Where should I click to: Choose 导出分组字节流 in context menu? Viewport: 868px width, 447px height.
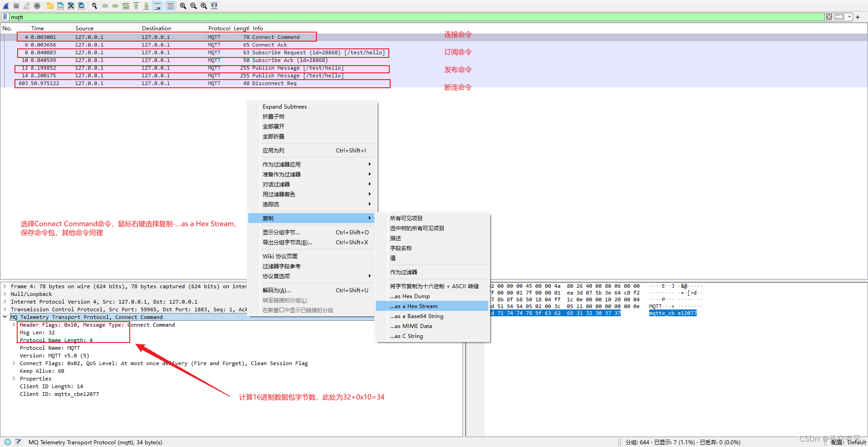point(312,243)
